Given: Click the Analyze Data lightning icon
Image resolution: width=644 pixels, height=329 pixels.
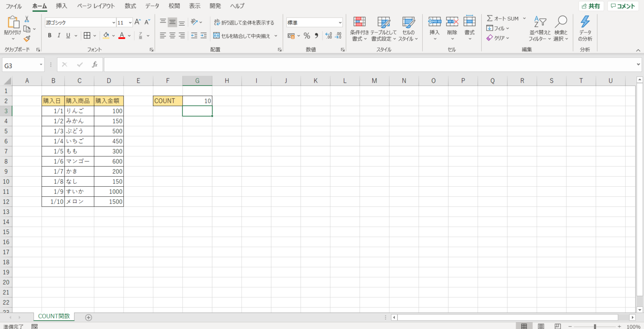Looking at the screenshot, I should pyautogui.click(x=585, y=23).
